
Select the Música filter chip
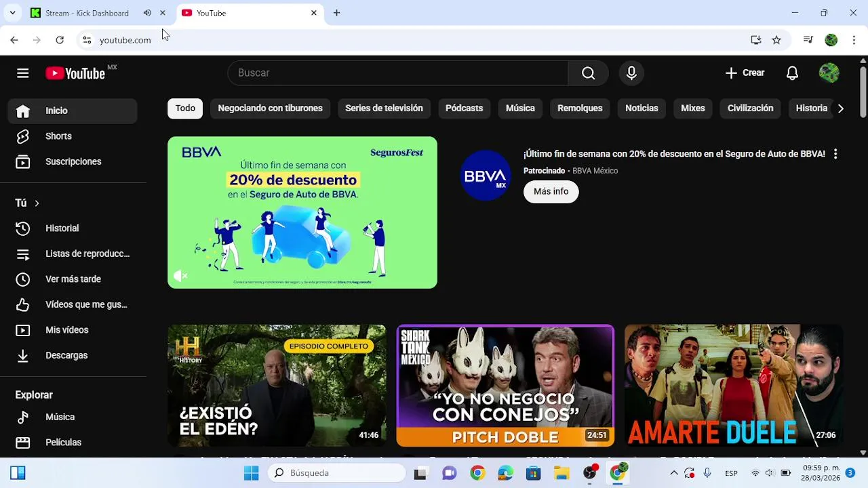pos(520,108)
